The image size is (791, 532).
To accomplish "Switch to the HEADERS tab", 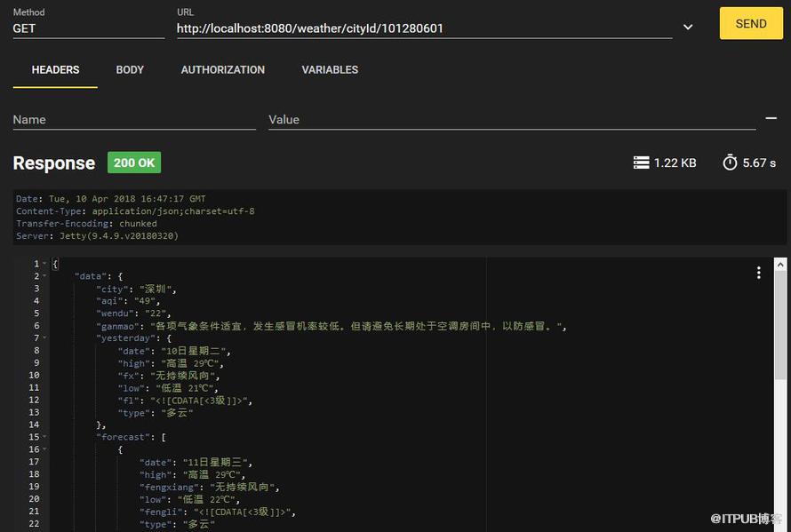I will [x=55, y=69].
